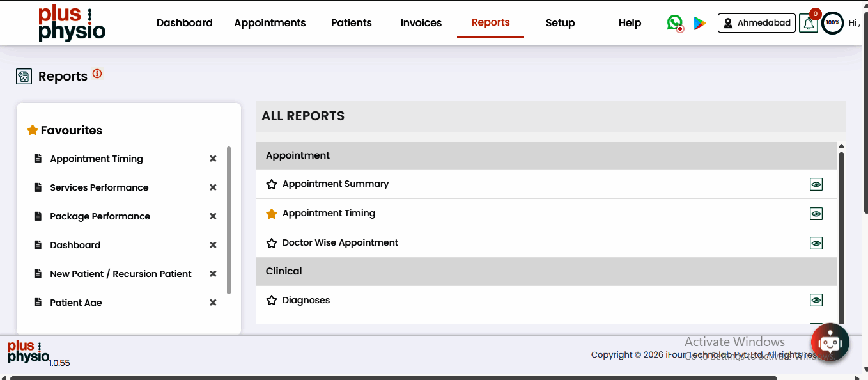
Task: View the Appointment Summary report via eye icon
Action: coord(816,184)
